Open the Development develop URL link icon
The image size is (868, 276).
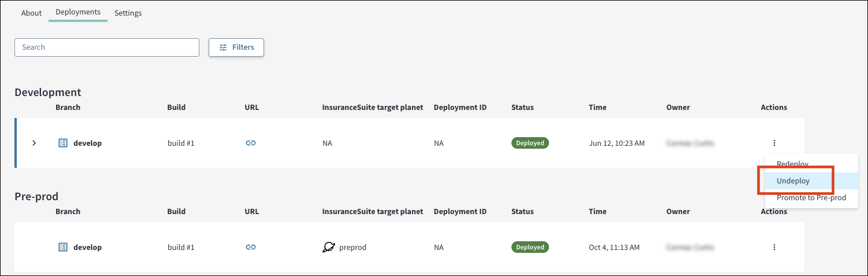click(250, 143)
